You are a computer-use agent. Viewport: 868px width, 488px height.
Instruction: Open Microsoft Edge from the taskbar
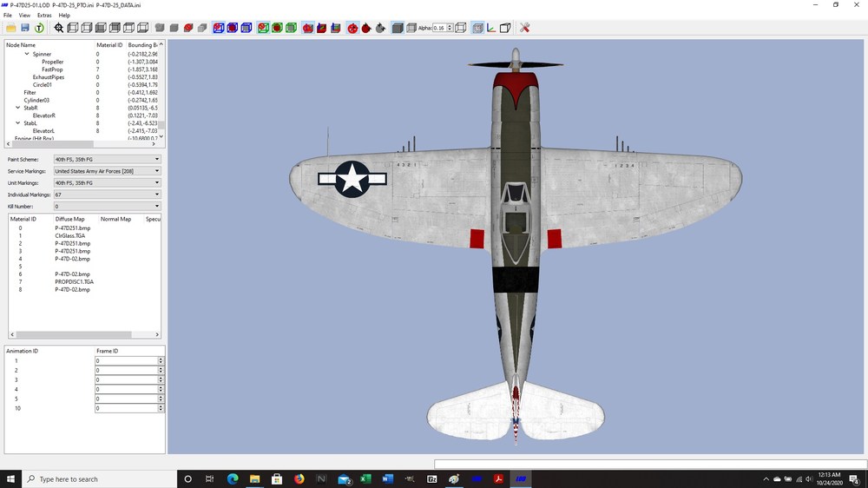pyautogui.click(x=233, y=479)
